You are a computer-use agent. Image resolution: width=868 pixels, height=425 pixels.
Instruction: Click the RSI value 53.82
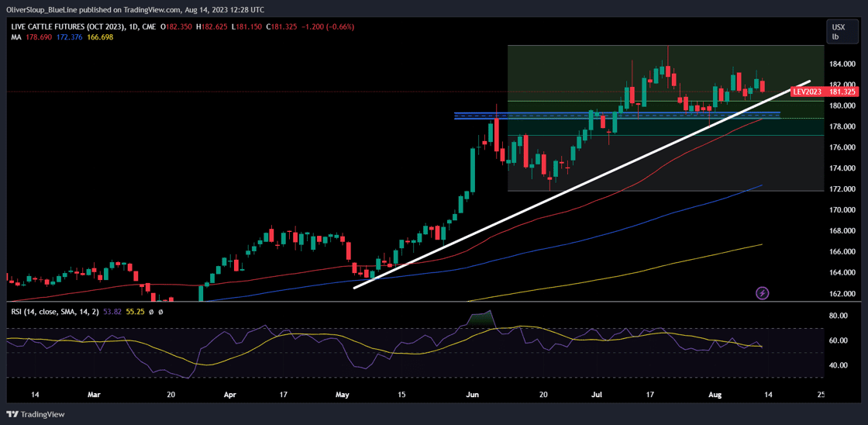(112, 312)
